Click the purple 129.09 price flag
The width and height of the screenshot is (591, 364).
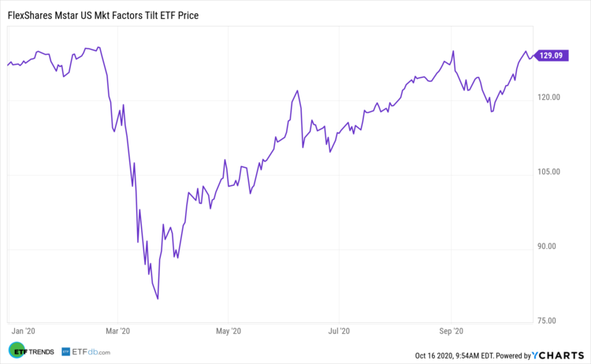pyautogui.click(x=551, y=55)
